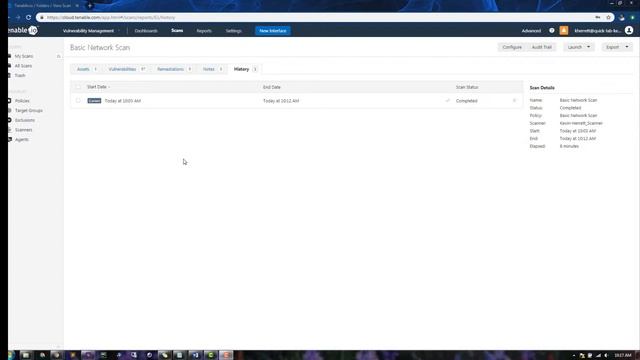Viewport: 640px width, 360px height.
Task: Click the New Interface button
Action: [273, 31]
